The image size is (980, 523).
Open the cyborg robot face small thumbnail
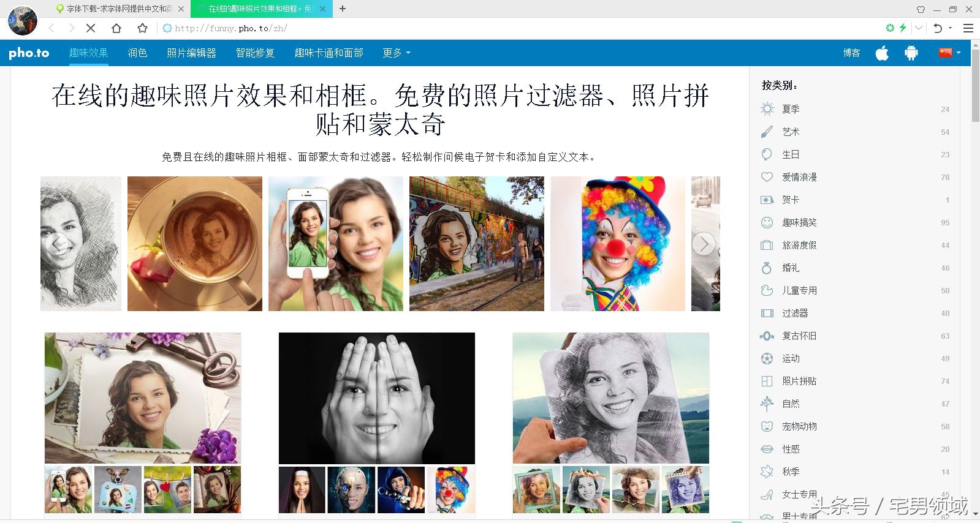(x=351, y=489)
